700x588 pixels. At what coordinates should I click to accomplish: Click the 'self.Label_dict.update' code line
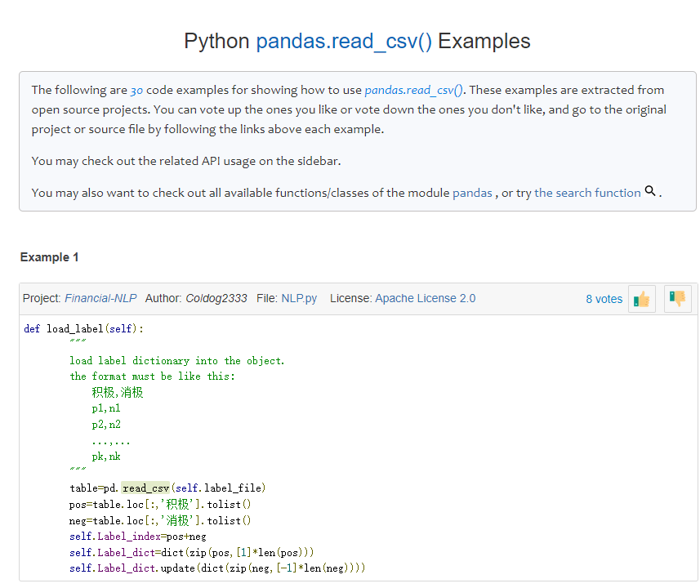(x=217, y=568)
